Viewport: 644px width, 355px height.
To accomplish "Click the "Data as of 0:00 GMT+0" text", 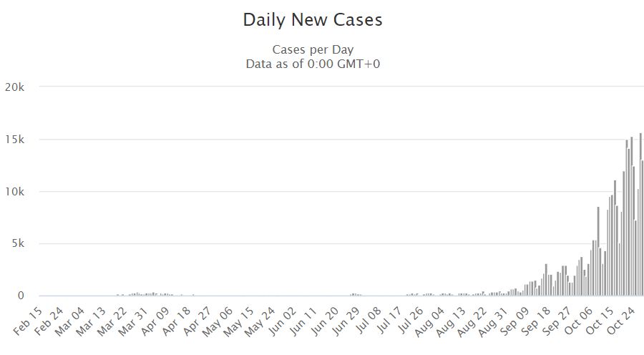I will [313, 63].
